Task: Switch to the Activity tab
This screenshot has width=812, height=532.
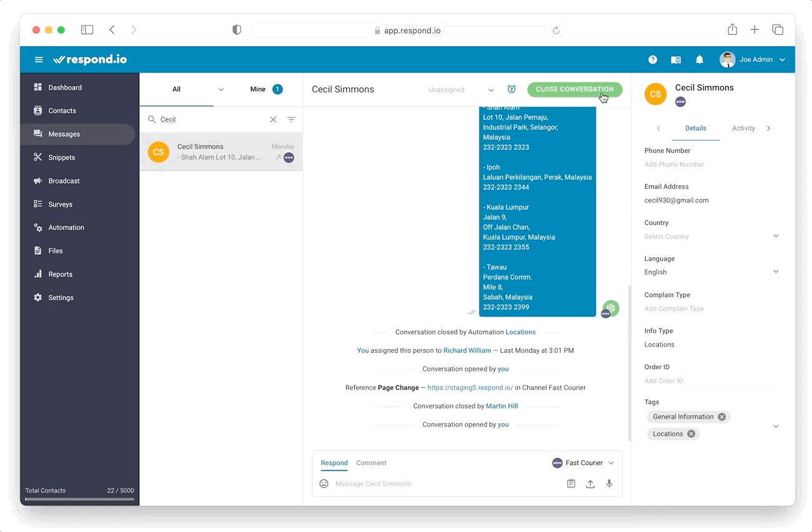Action: point(743,129)
